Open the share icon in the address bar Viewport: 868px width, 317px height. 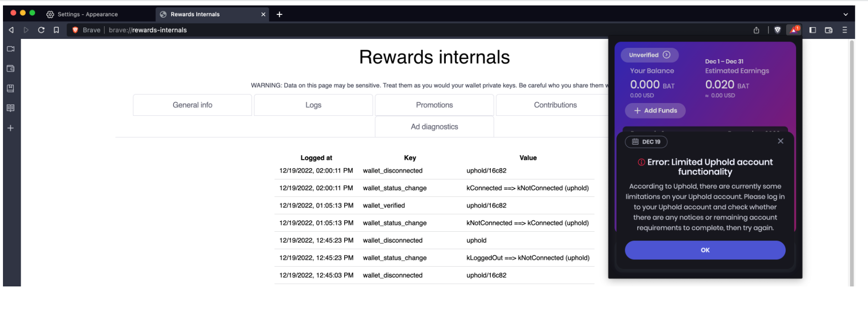(756, 30)
